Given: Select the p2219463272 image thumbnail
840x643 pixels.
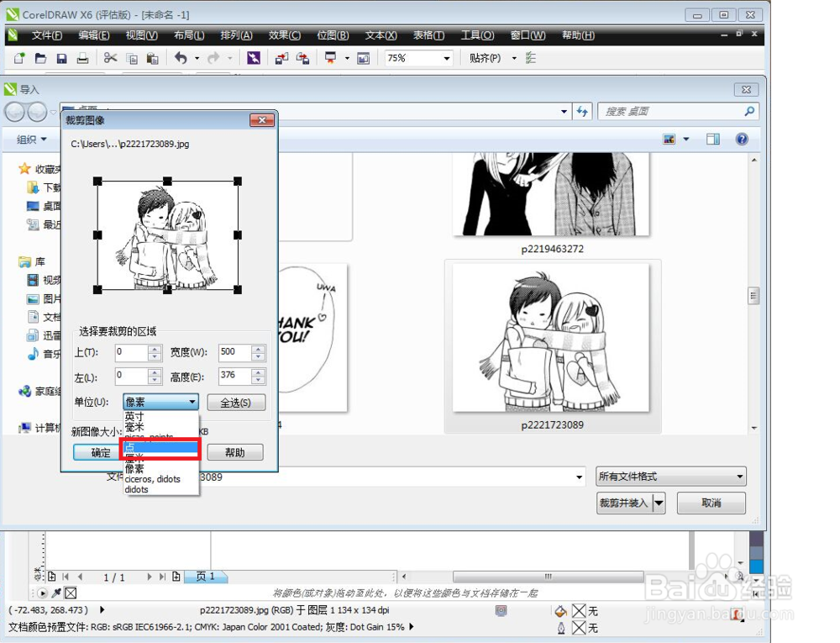Looking at the screenshot, I should [x=550, y=193].
